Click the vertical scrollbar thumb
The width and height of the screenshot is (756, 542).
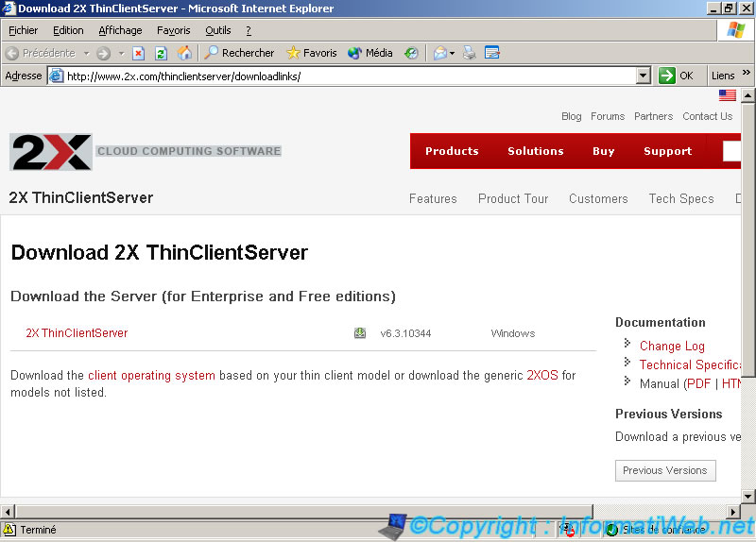coord(747,240)
